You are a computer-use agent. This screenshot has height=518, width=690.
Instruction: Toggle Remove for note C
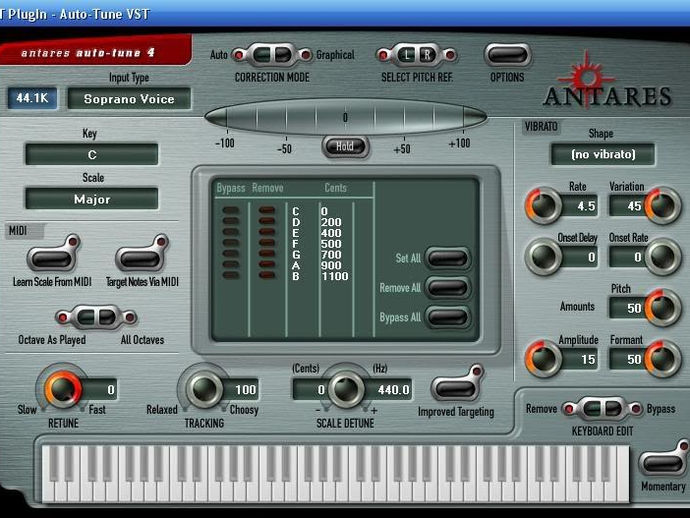click(267, 210)
